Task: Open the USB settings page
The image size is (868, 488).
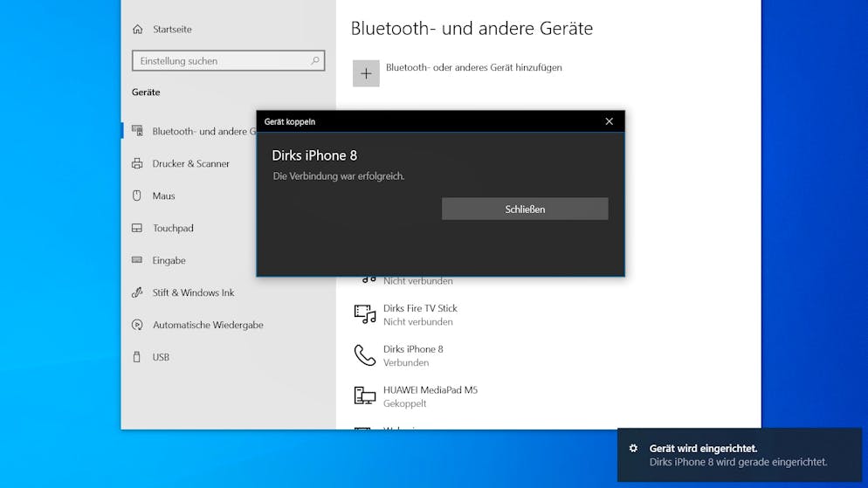Action: click(161, 357)
